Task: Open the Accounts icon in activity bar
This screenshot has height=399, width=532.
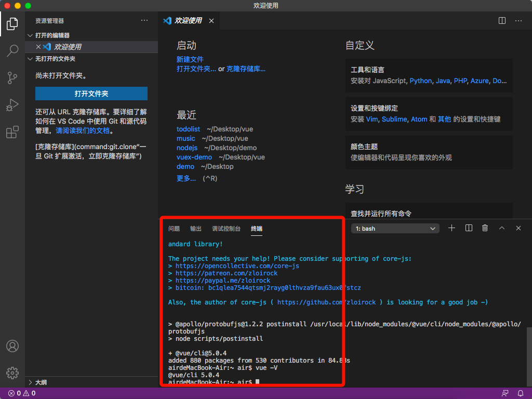Action: pos(12,346)
